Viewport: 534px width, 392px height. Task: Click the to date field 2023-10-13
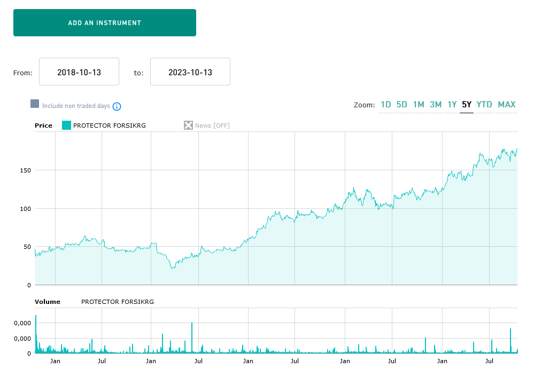tap(190, 72)
